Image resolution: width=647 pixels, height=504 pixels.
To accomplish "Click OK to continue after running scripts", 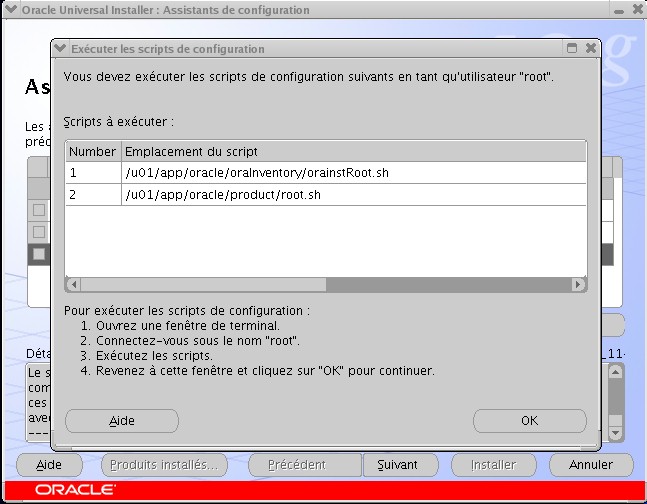I will [529, 421].
